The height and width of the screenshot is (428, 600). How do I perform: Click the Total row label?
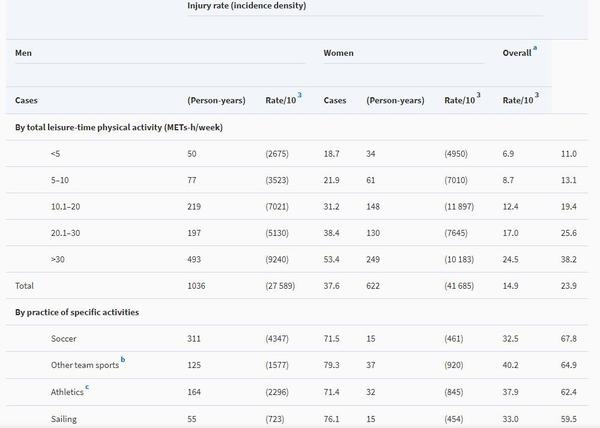coord(24,286)
